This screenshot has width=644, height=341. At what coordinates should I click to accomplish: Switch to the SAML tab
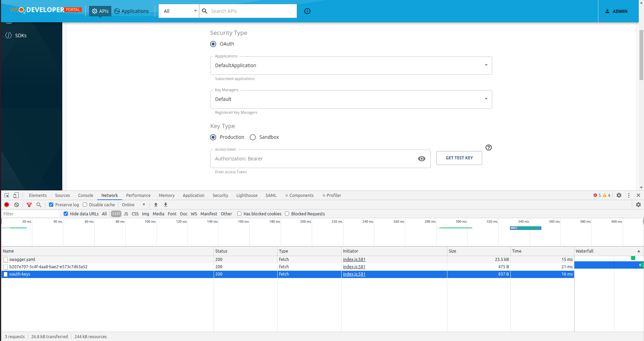click(271, 196)
